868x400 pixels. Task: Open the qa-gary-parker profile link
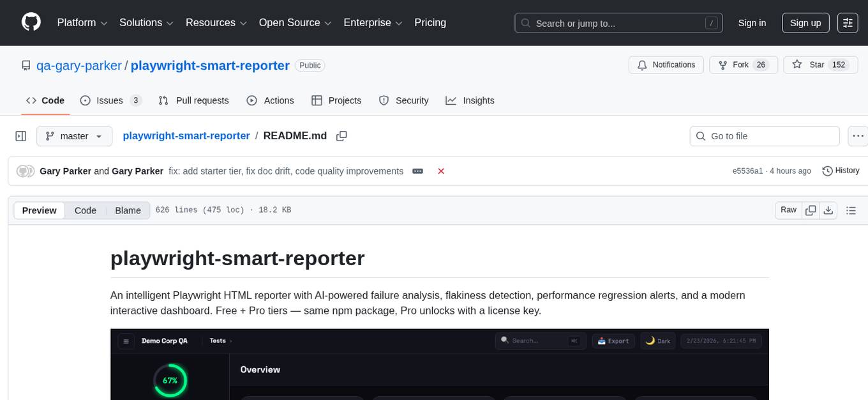click(x=79, y=65)
